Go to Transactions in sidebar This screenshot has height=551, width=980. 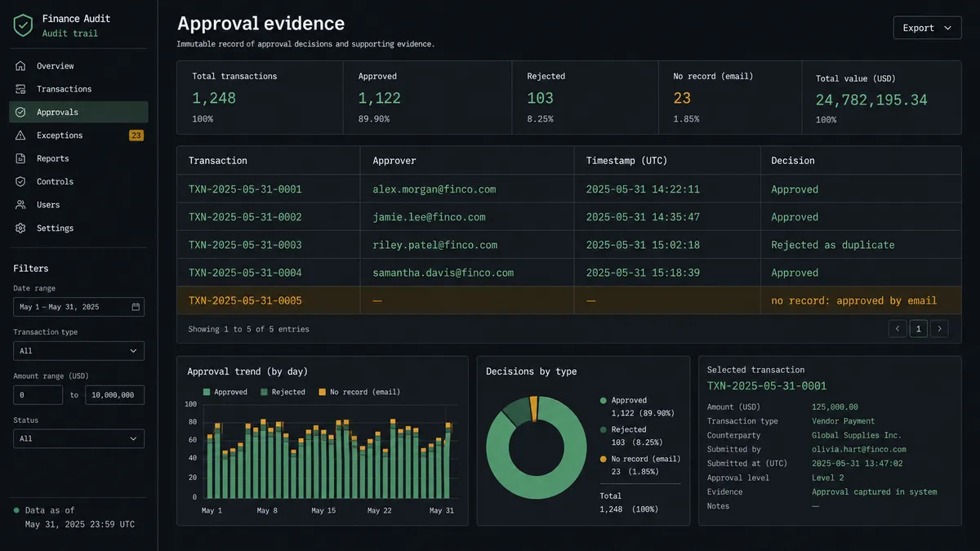click(78, 89)
